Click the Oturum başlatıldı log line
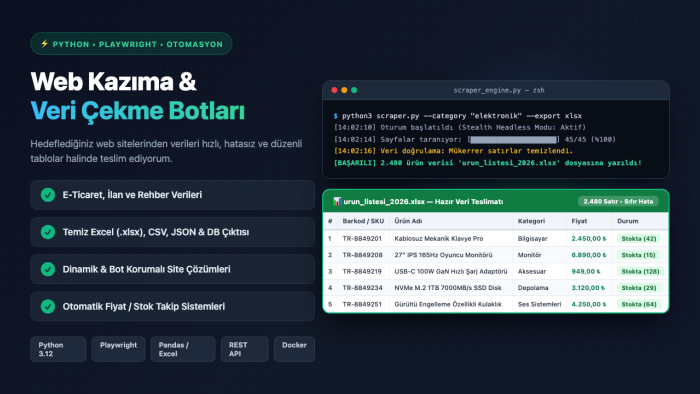 (459, 128)
